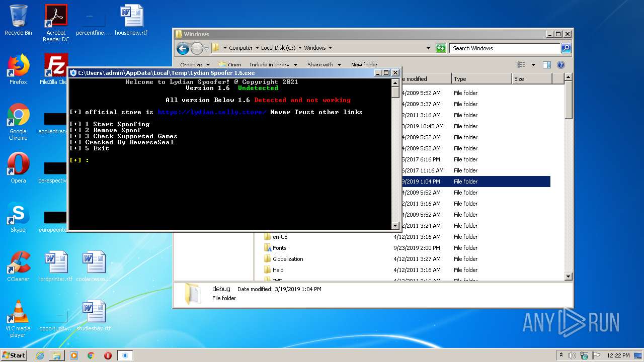The image size is (644, 362).
Task: Expand the Local Disk (C:) breadcrumb arrow
Action: click(300, 48)
